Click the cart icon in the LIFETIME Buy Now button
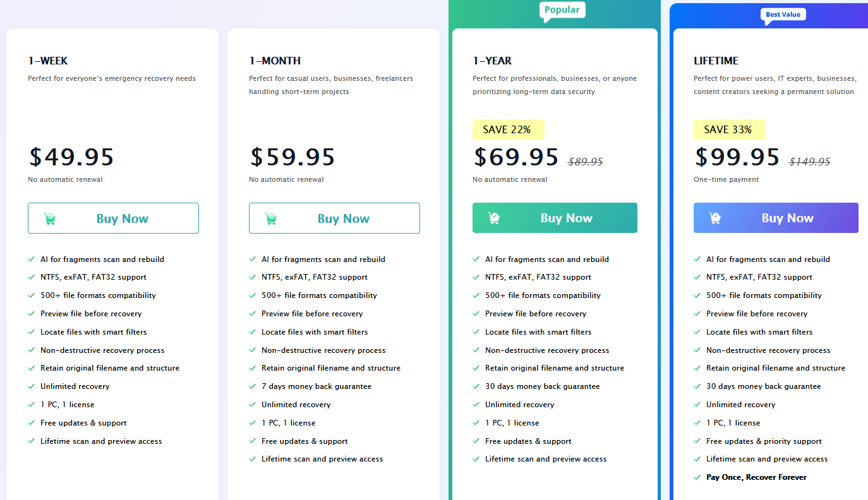 tap(715, 218)
